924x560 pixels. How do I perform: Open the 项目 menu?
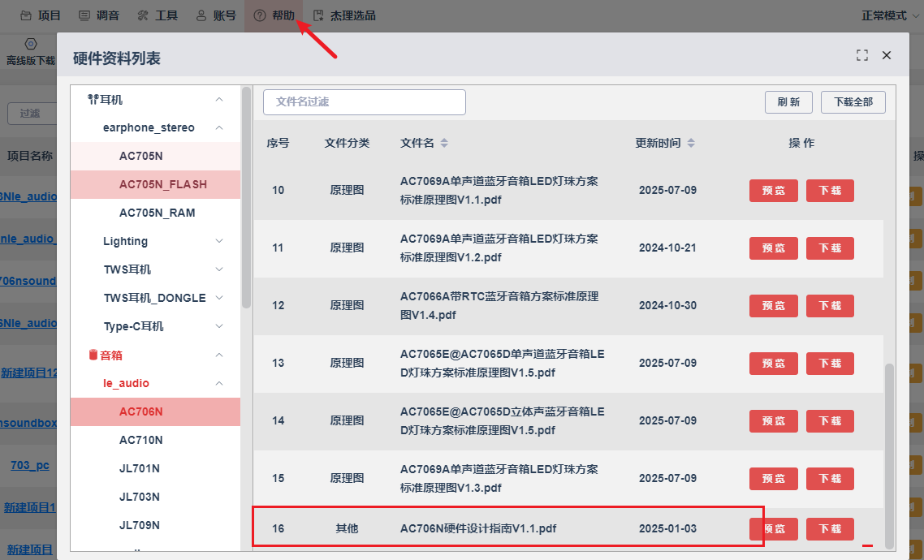(x=41, y=15)
